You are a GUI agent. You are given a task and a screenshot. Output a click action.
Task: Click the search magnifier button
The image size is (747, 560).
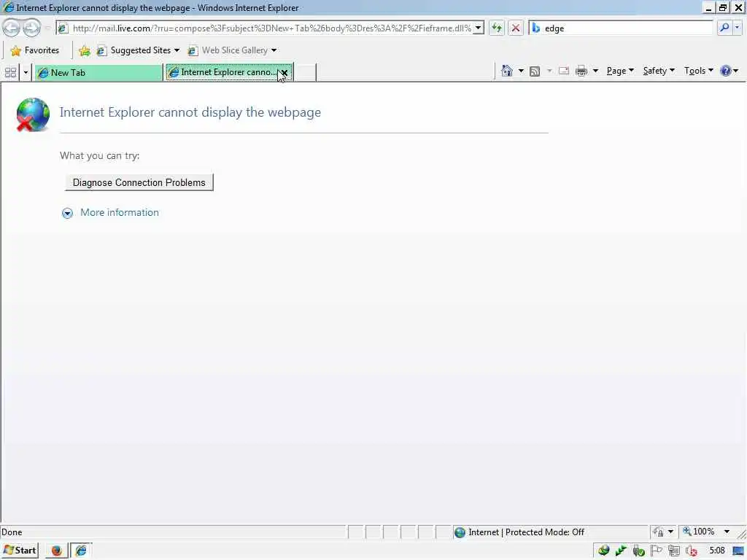click(724, 28)
